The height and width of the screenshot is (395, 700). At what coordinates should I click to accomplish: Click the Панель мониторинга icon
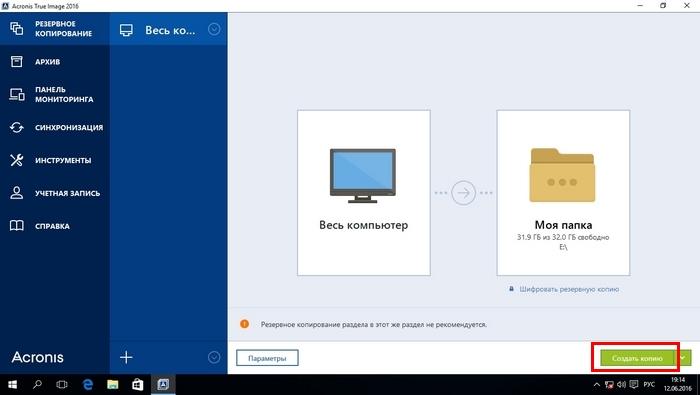pos(17,94)
